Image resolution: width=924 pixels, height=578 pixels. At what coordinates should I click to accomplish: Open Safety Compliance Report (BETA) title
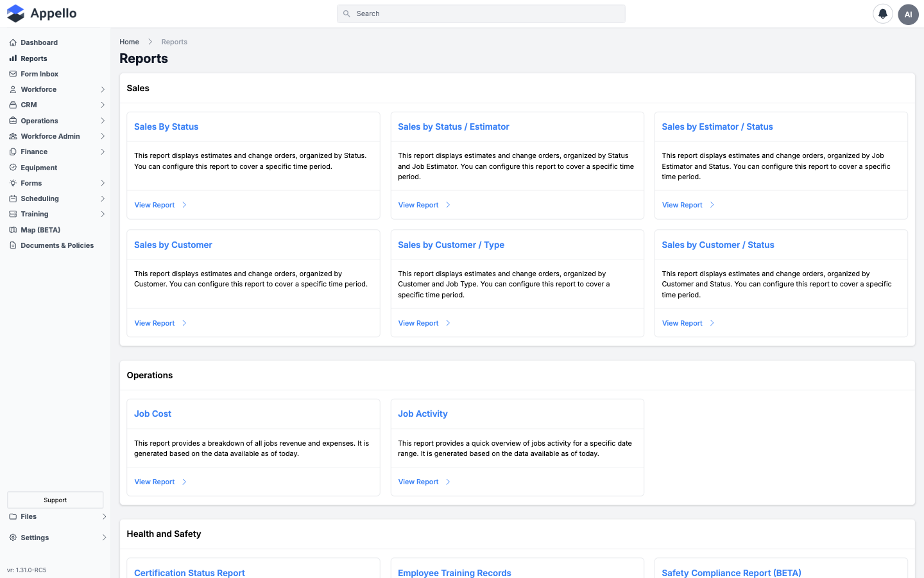click(732, 573)
